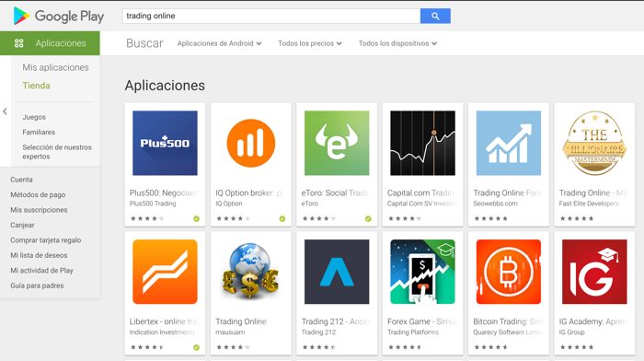Open Seowebbs Trading Online blue chart icon

pos(509,143)
